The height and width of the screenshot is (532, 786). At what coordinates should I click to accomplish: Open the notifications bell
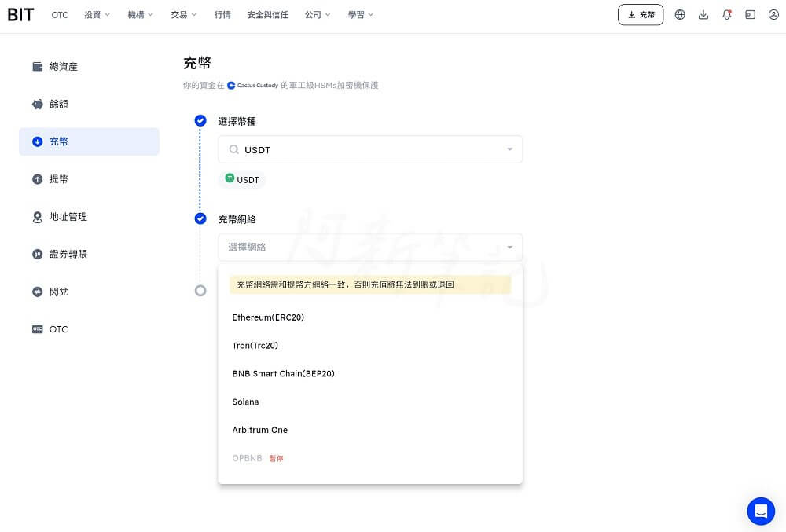point(727,14)
